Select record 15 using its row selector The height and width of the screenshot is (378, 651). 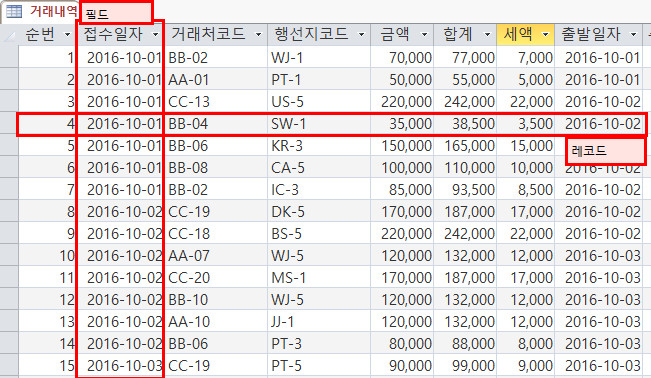click(9, 365)
